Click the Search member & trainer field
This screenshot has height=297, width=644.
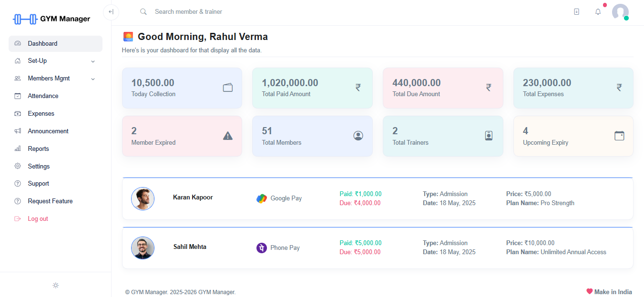pos(188,12)
